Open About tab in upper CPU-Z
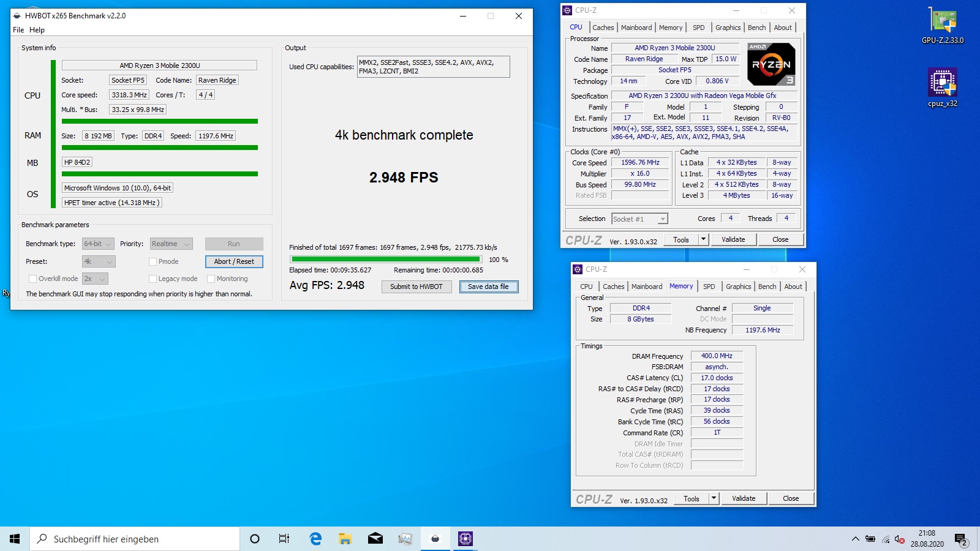Screen dimensions: 980x551 [x=783, y=28]
